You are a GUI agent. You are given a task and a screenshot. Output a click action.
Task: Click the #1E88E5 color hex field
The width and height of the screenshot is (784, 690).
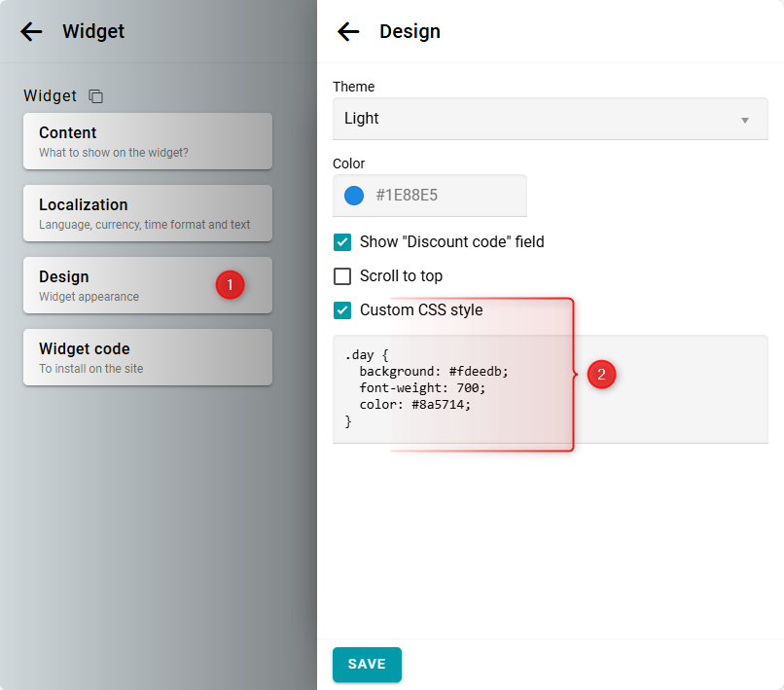443,196
